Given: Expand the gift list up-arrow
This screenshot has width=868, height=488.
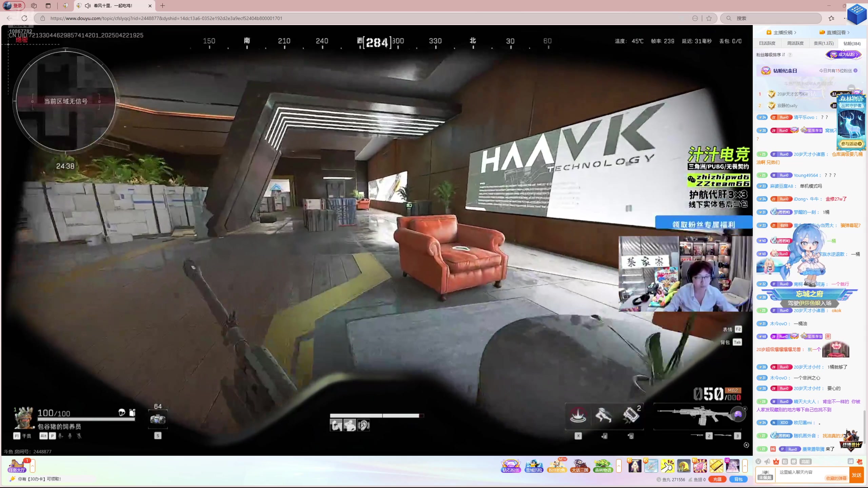Looking at the screenshot, I should [x=745, y=466].
